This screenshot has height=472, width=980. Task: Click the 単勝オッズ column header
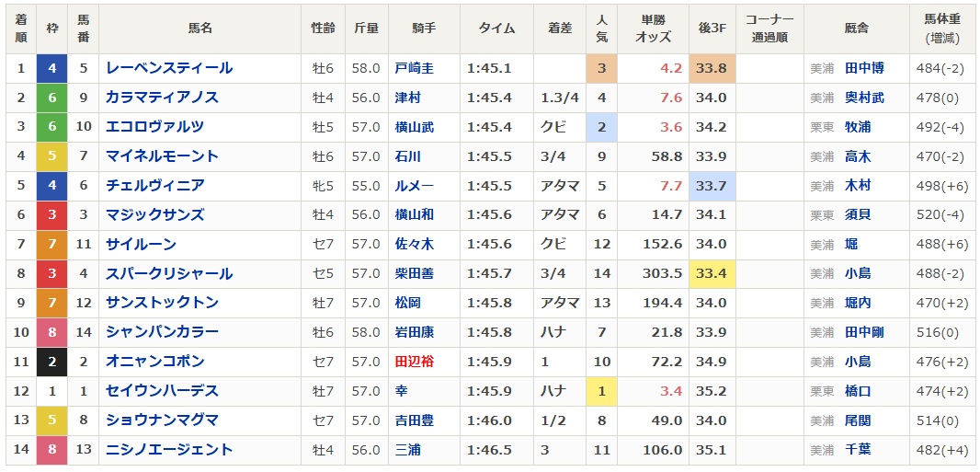[x=653, y=29]
